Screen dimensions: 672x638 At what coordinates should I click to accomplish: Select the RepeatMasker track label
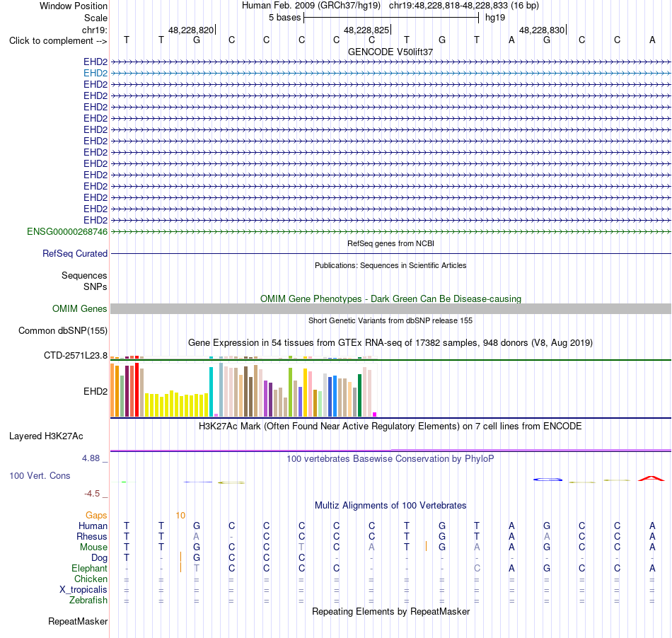pos(78,621)
